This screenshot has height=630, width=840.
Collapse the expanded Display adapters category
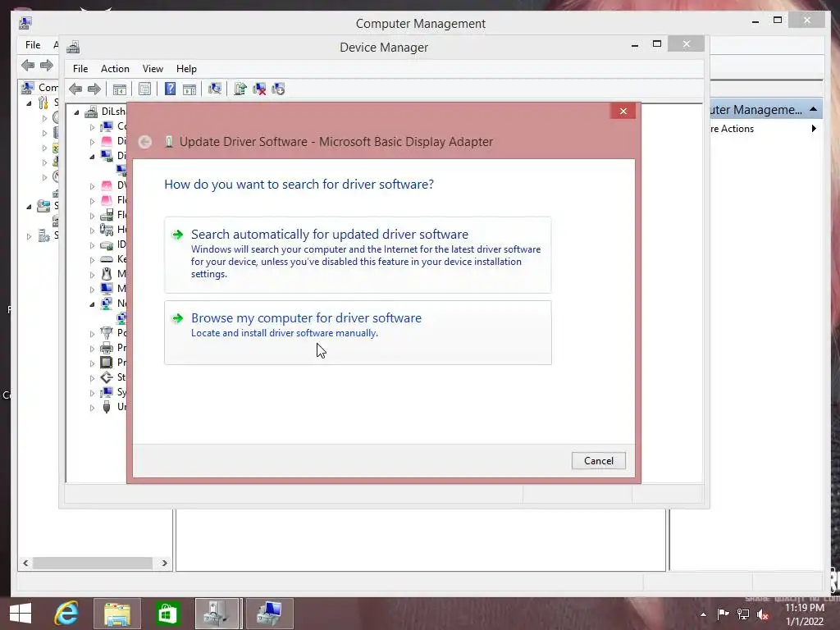pyautogui.click(x=92, y=157)
